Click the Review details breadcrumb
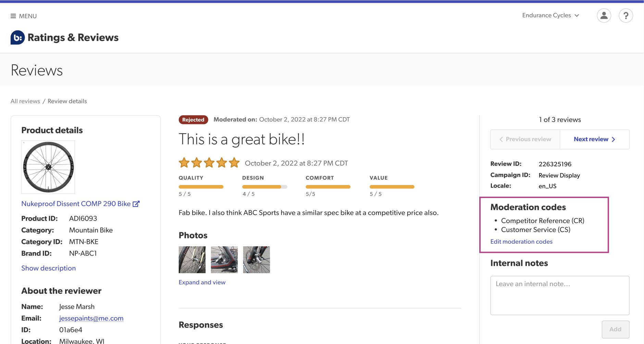The width and height of the screenshot is (644, 344). 67,101
